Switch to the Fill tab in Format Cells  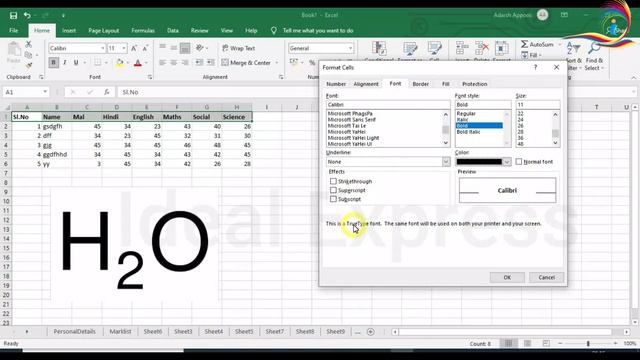tap(446, 84)
